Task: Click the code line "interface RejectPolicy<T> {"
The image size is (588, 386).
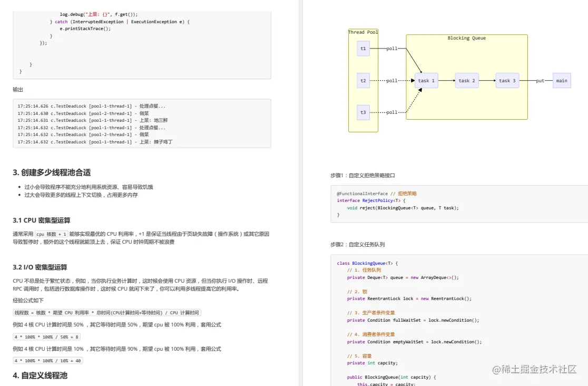Action: (371, 200)
